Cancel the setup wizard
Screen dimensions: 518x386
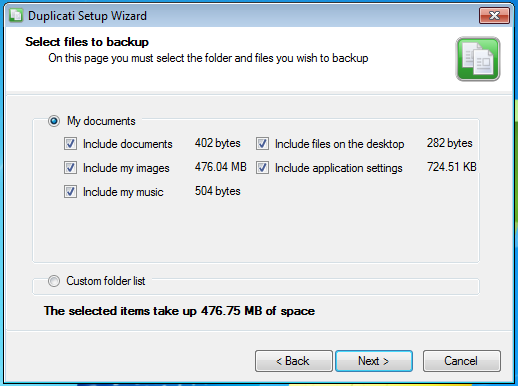click(462, 361)
